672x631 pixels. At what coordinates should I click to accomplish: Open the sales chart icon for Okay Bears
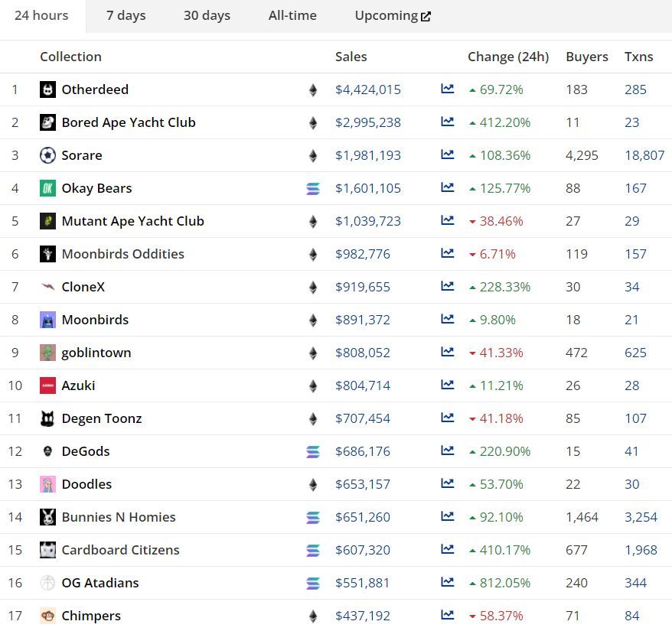[448, 187]
